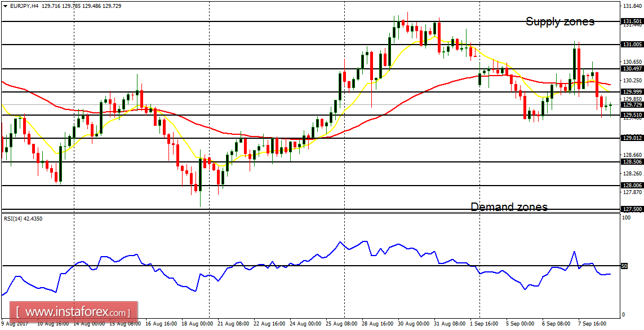Screen dimensions: 644x330
Task: Click the Demand zones text annotation
Action: 509,206
